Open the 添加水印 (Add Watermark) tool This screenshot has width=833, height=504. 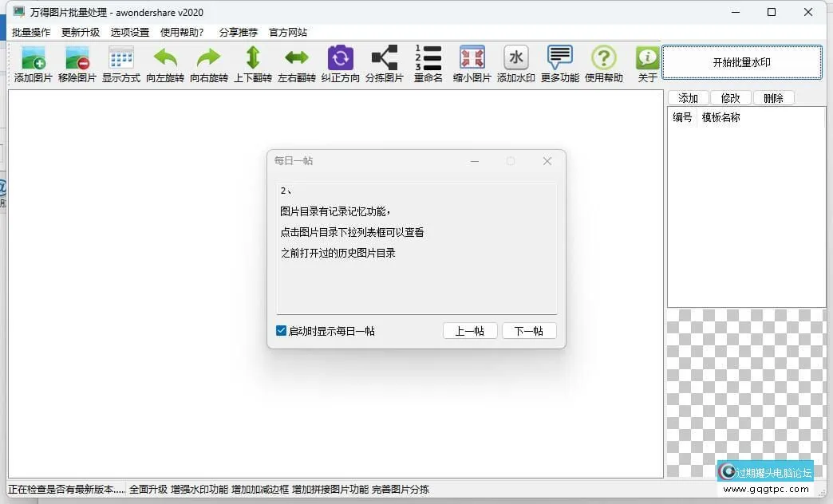[x=515, y=64]
